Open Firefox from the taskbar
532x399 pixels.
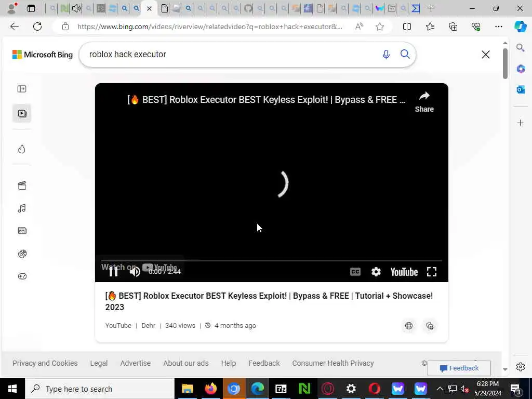211,389
